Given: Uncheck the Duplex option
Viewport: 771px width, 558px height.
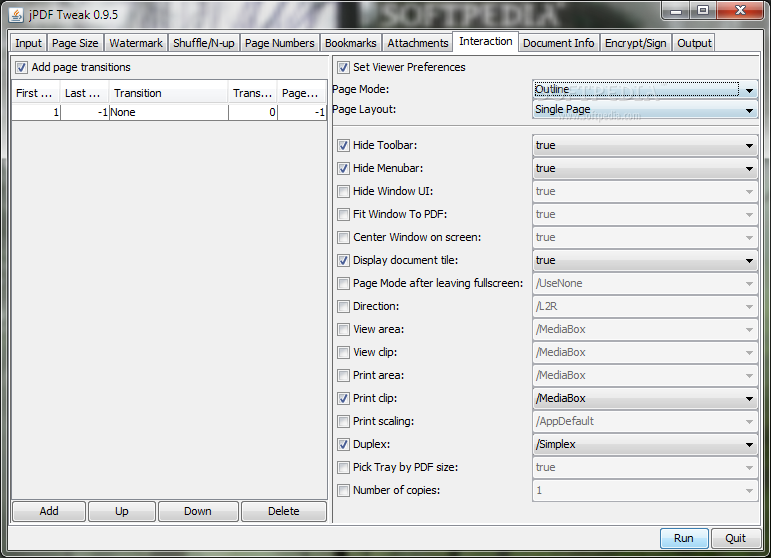Looking at the screenshot, I should point(343,444).
